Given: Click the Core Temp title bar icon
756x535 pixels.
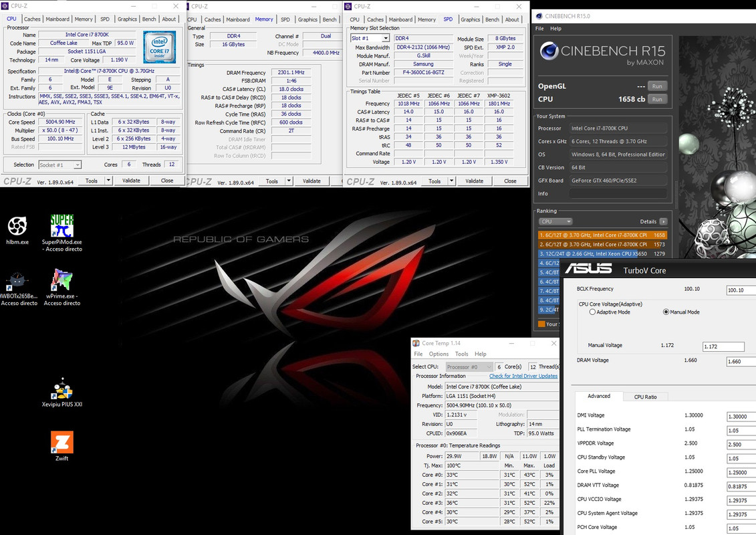Looking at the screenshot, I should pyautogui.click(x=416, y=343).
